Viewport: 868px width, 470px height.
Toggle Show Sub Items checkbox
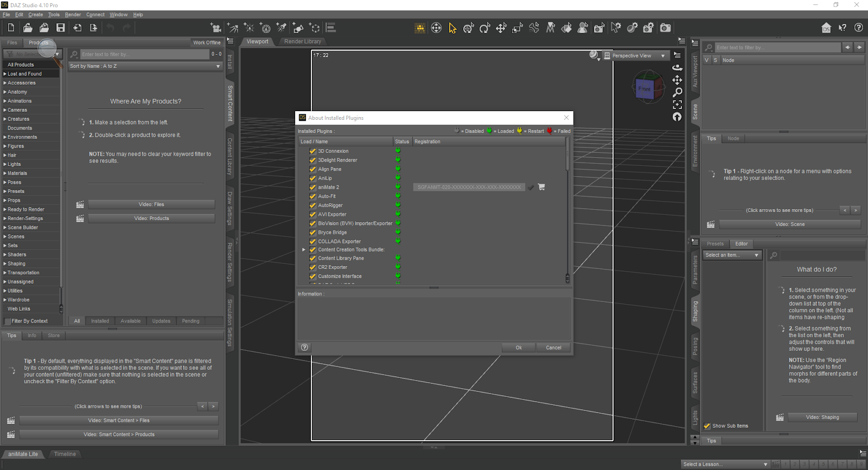pos(707,426)
